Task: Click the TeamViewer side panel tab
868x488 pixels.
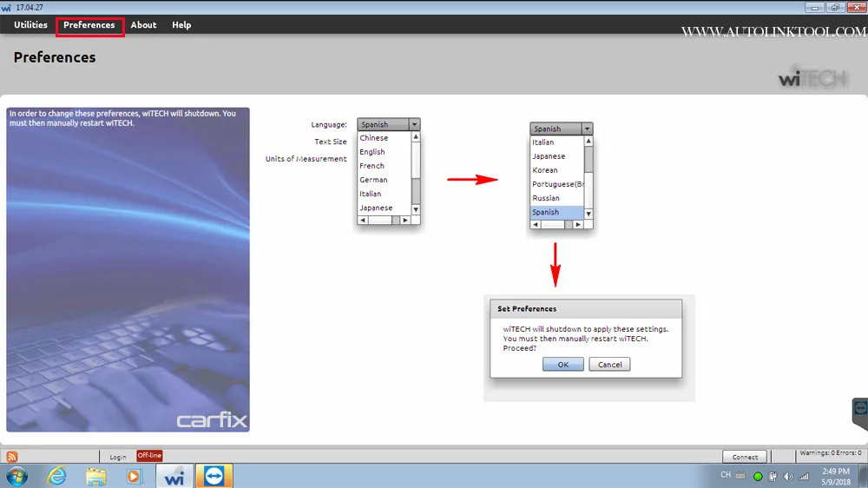Action: click(x=859, y=413)
